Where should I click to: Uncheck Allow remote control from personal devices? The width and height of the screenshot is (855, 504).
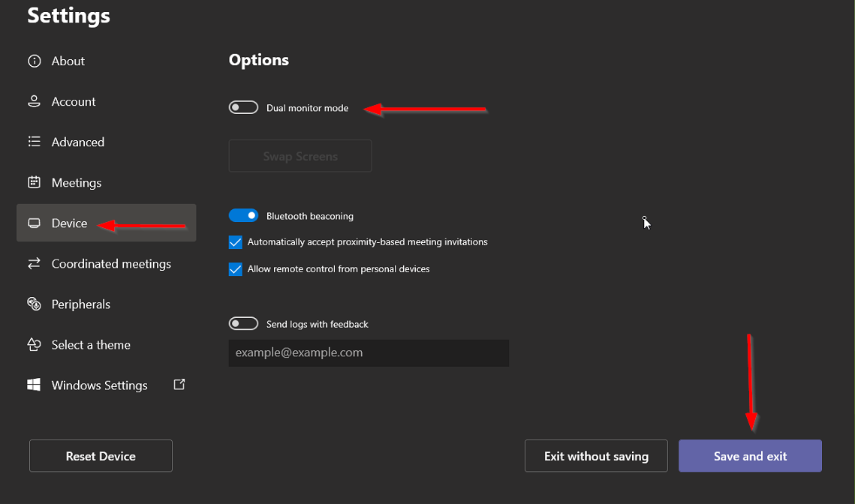tap(235, 268)
